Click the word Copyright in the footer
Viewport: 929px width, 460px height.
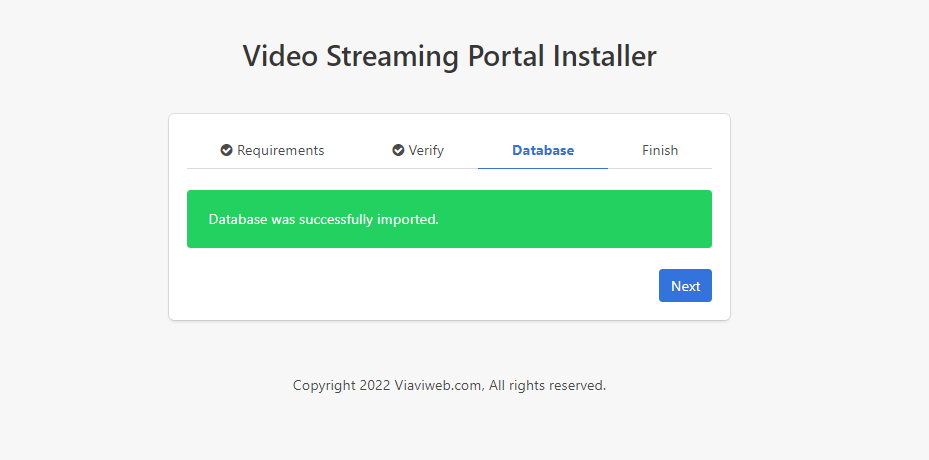click(x=324, y=385)
